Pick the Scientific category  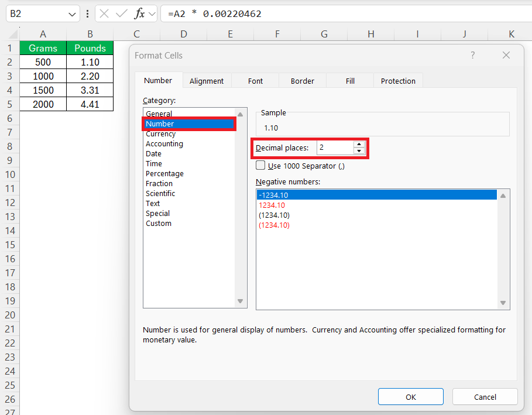pos(189,193)
